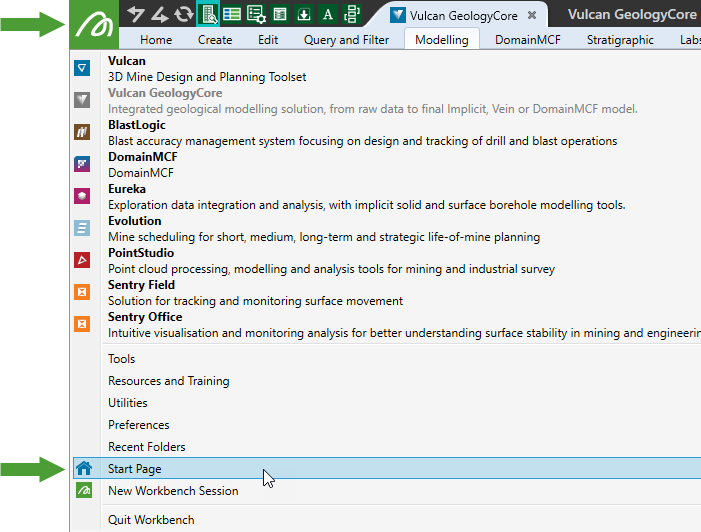Screen dimensions: 701x532
Task: Open the DomainMCF ribbon tab
Action: tap(528, 40)
